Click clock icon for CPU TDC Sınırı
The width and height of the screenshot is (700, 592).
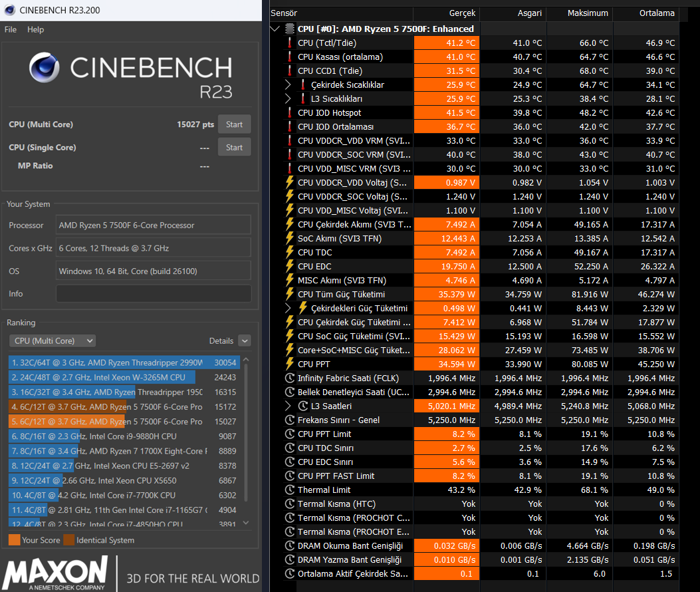coord(290,448)
